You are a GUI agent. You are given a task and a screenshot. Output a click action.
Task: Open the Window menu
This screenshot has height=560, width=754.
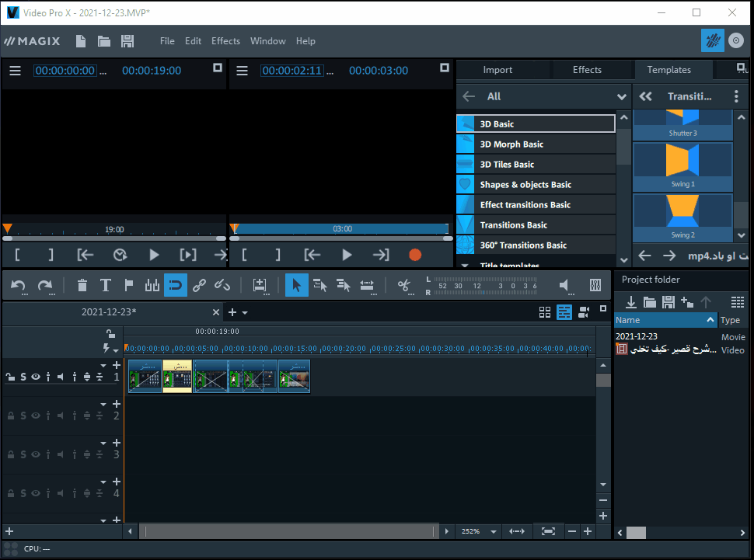[x=268, y=41]
